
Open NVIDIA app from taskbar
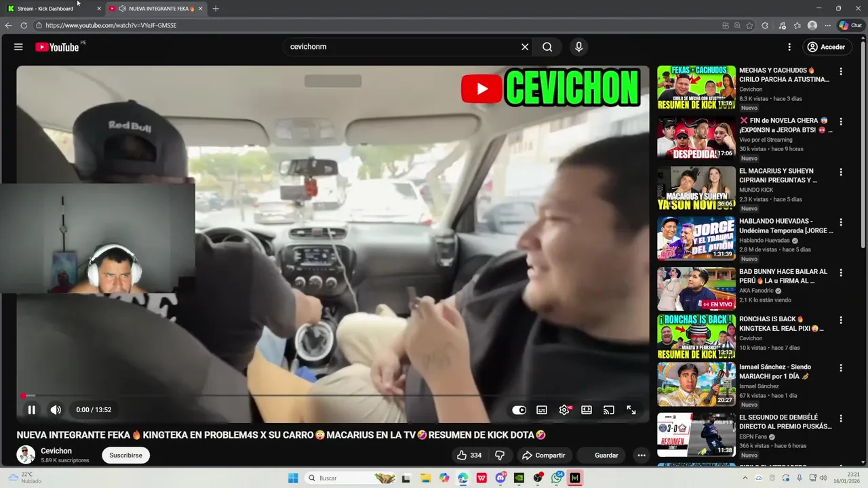pyautogui.click(x=519, y=478)
